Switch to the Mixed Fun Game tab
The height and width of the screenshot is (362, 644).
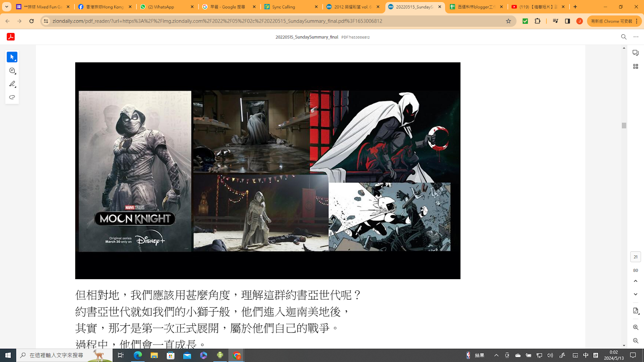point(43,7)
